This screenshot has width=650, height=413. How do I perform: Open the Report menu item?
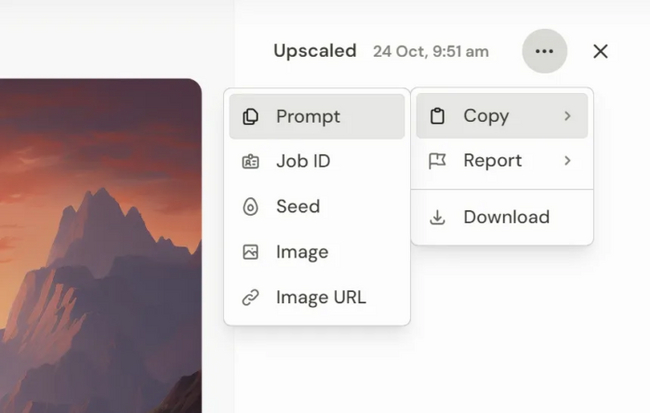tap(493, 161)
